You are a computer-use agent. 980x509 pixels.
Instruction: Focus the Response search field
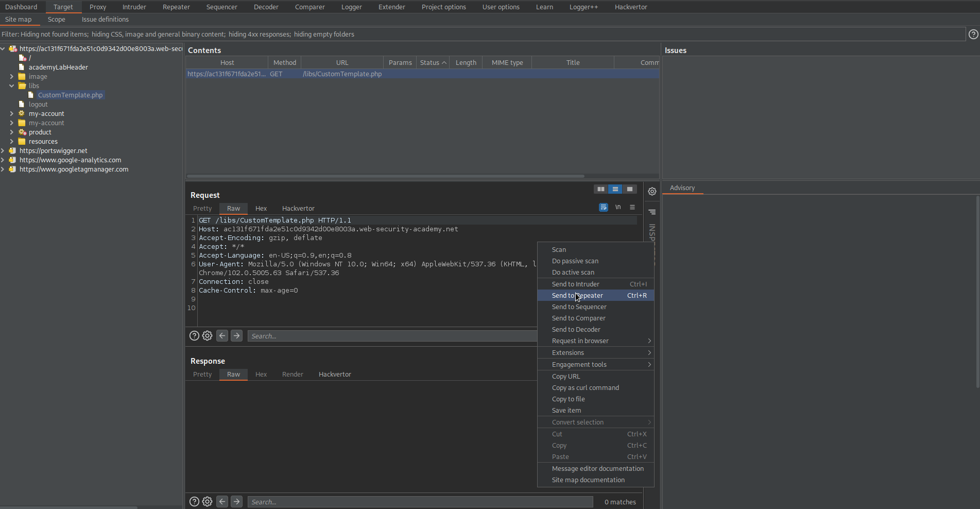[420, 502]
